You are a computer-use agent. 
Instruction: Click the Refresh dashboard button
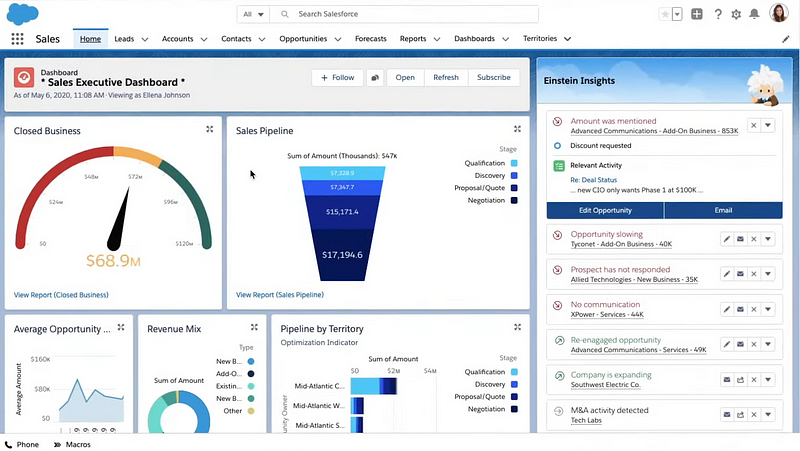(x=446, y=78)
